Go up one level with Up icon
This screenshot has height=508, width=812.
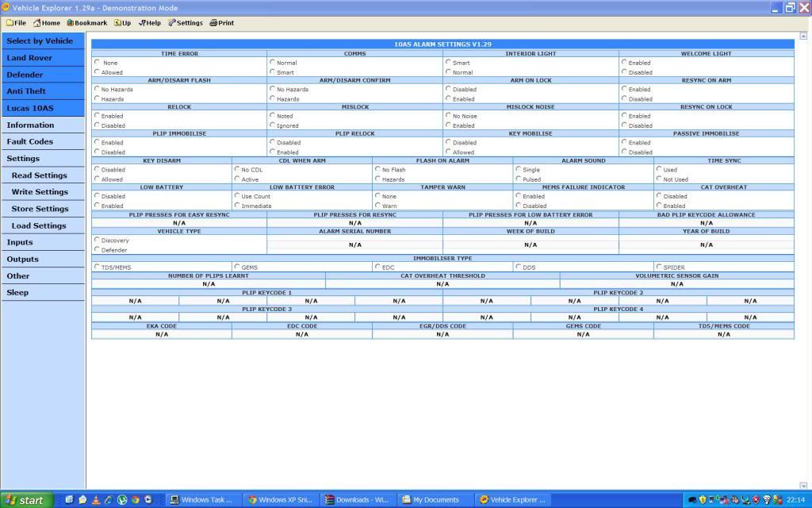click(x=122, y=23)
